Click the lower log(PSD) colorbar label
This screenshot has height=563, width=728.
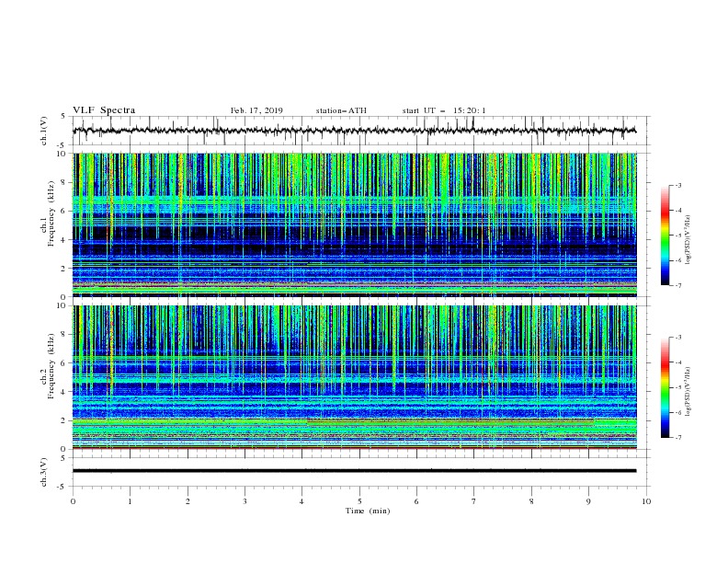click(688, 392)
